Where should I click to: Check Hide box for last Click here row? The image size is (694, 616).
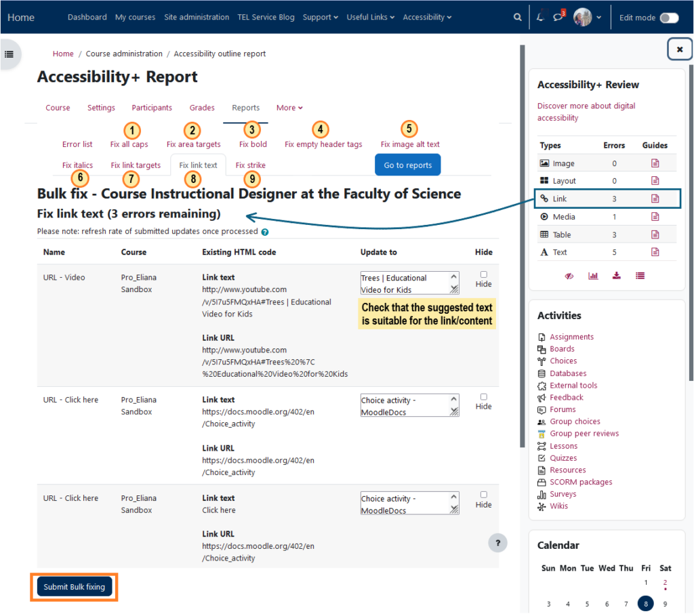click(483, 495)
